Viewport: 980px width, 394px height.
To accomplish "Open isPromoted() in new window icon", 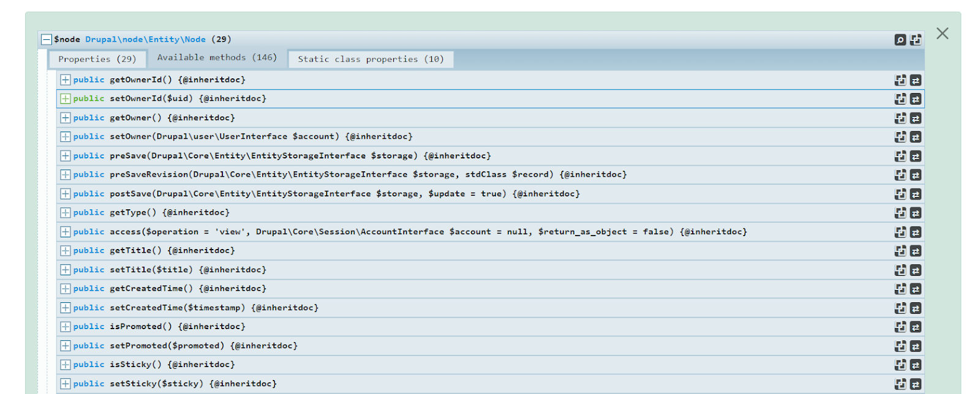I will point(900,327).
